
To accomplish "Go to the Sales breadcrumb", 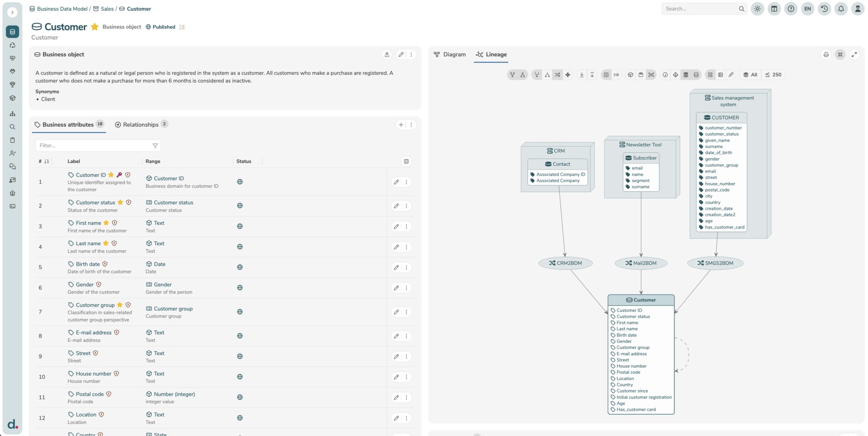I will click(107, 9).
